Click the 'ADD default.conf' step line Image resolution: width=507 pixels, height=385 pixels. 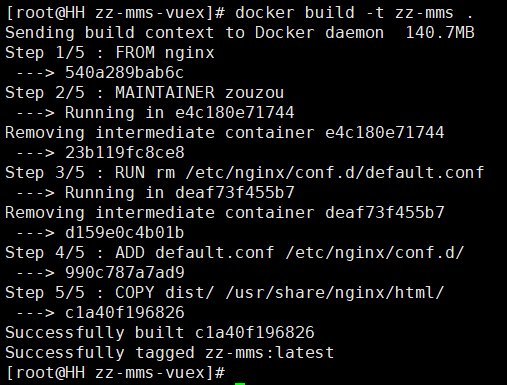[234, 253]
